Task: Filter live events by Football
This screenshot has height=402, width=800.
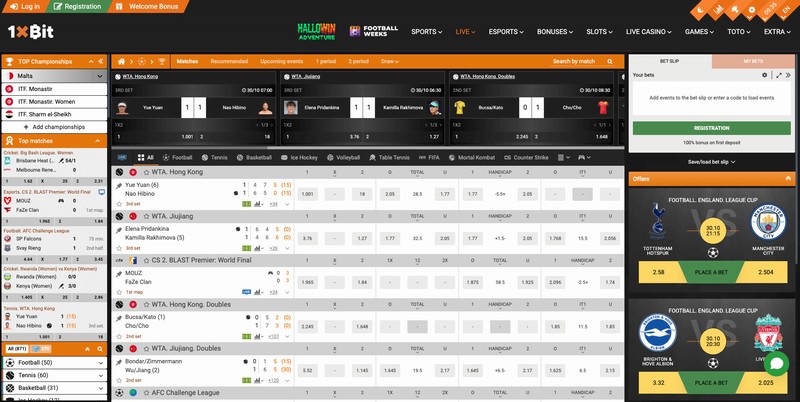Action: pos(178,158)
